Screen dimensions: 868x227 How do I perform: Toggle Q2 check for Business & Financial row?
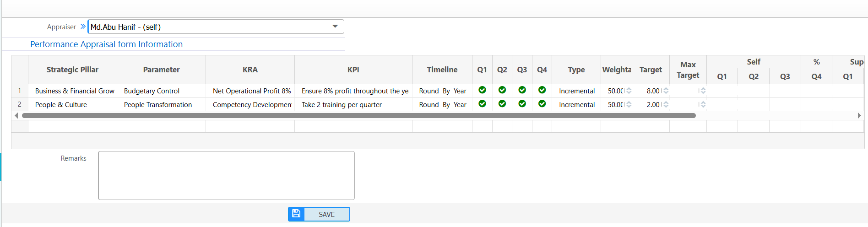502,90
